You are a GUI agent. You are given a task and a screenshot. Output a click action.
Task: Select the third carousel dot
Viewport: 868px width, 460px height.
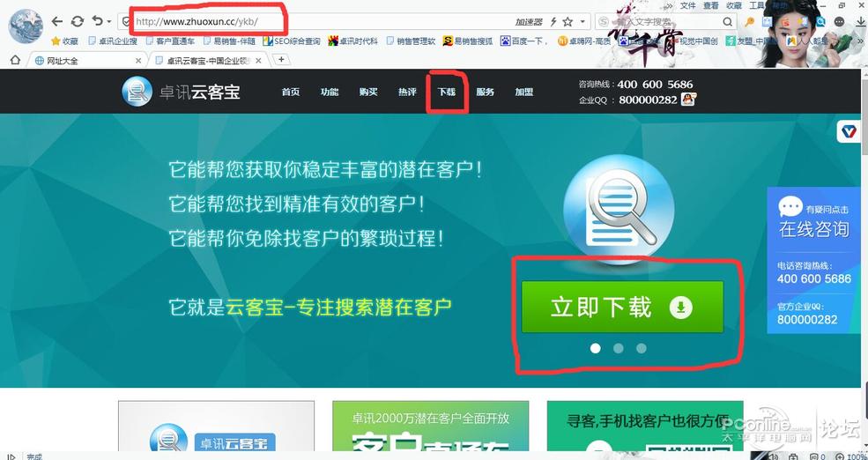click(x=641, y=348)
